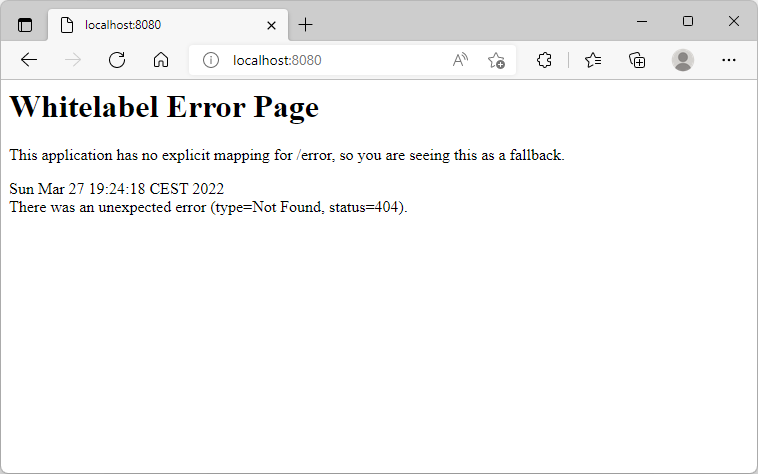Viewport: 758px width, 474px height.
Task: Go to the home page
Action: click(161, 60)
